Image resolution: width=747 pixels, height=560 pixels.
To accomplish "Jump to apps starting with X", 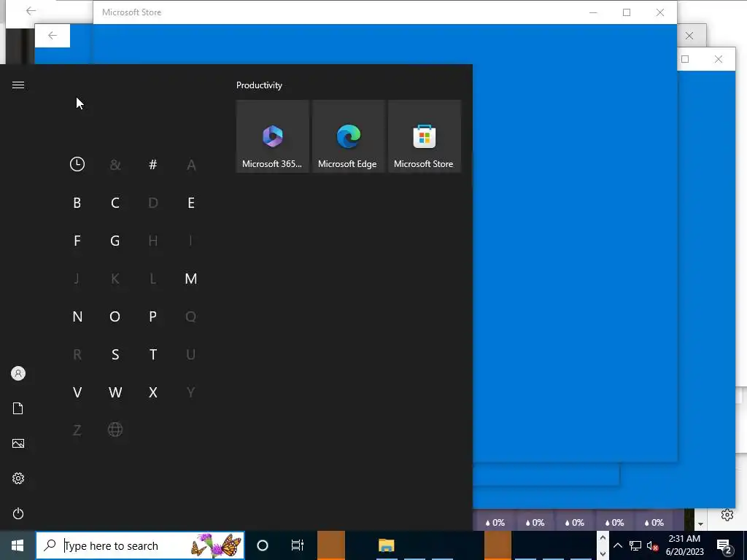I will coord(153,392).
